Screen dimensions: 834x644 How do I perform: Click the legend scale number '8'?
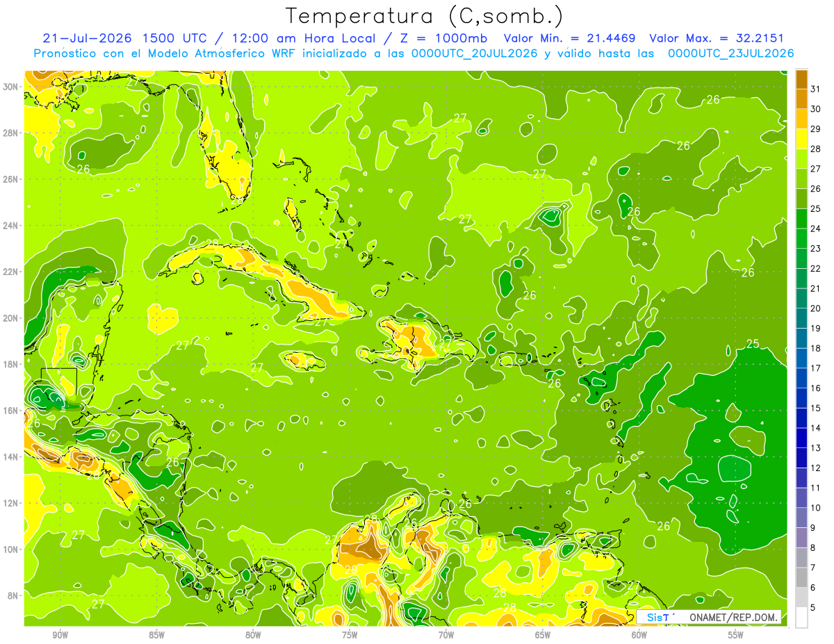(x=814, y=548)
